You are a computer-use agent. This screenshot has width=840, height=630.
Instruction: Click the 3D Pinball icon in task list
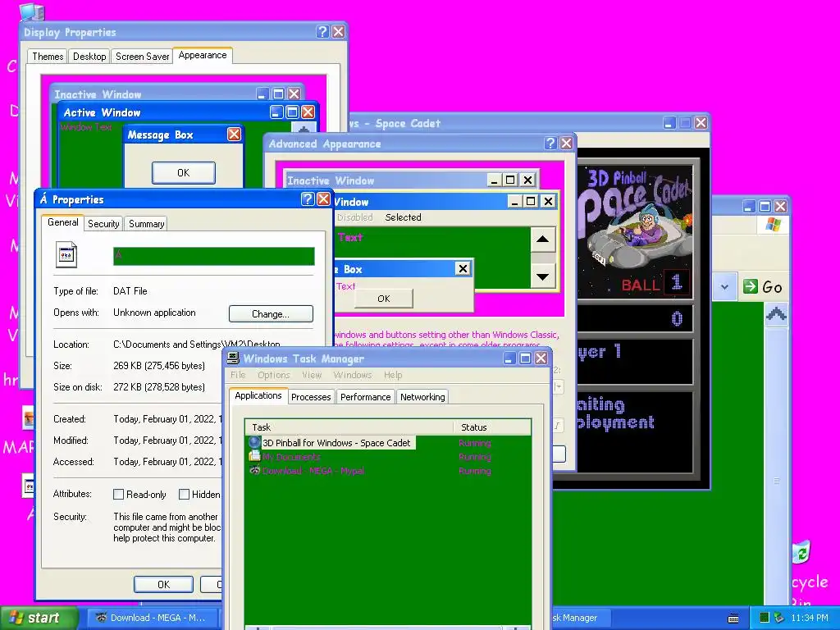[254, 442]
